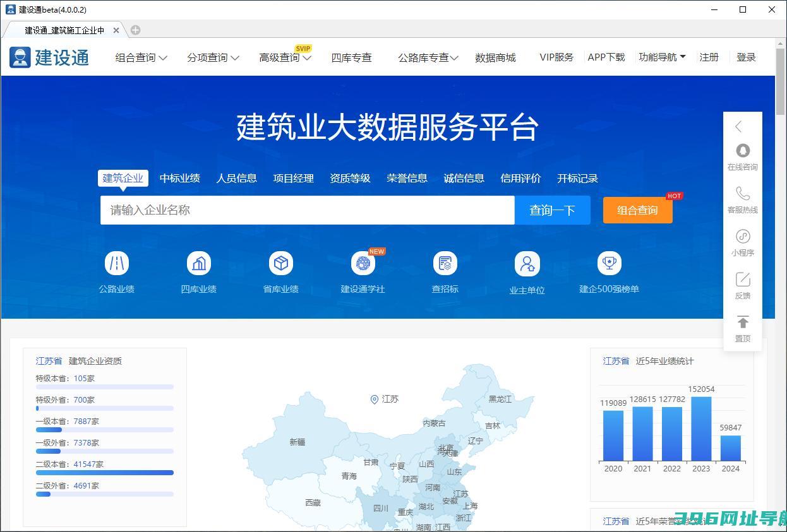
Task: Open the 小程序 icon in sidebar
Action: click(743, 236)
